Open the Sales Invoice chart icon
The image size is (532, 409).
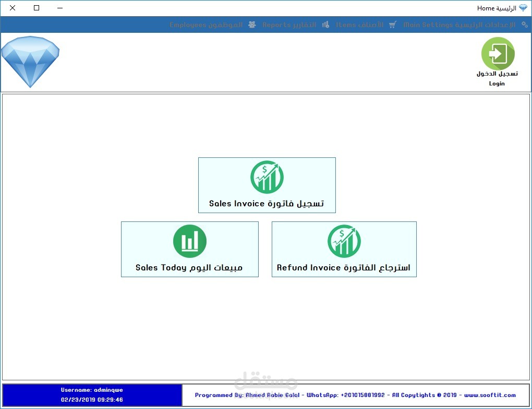click(x=267, y=177)
